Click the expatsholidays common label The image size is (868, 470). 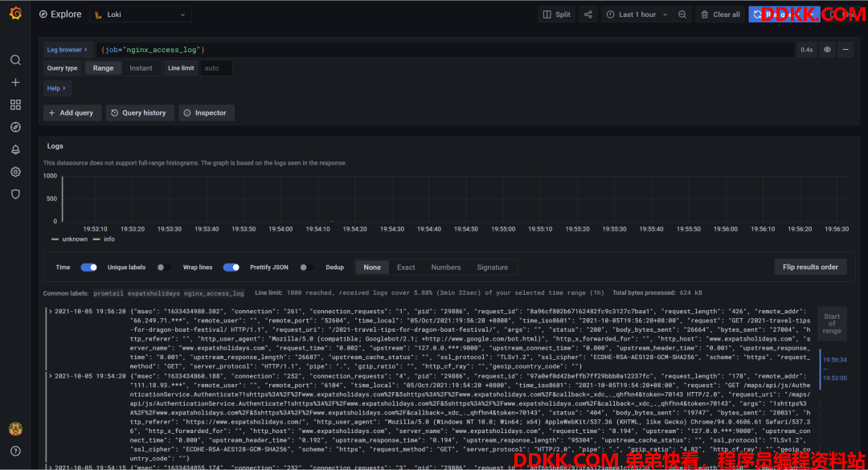coord(154,293)
